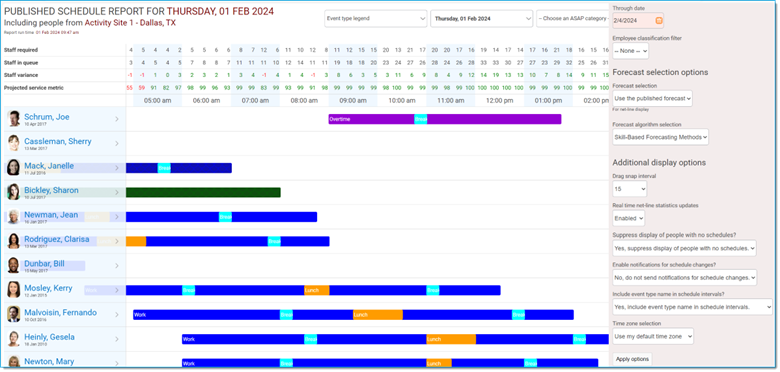This screenshot has width=780, height=372.
Task: Select Sharon Bickley's dark green schedule bar
Action: tap(203, 192)
